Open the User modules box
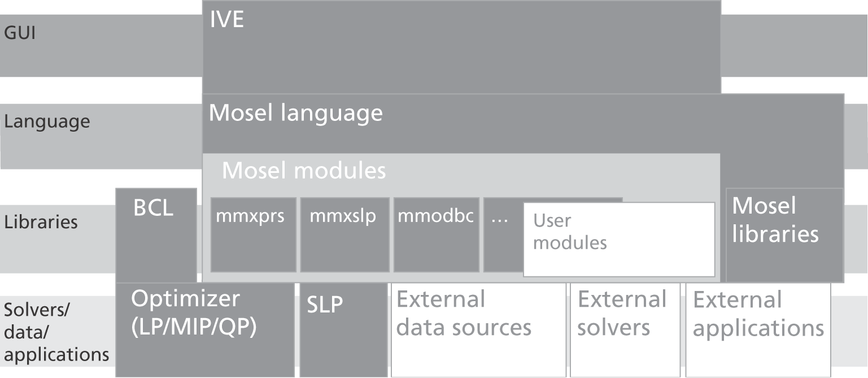The width and height of the screenshot is (868, 378). click(x=618, y=240)
